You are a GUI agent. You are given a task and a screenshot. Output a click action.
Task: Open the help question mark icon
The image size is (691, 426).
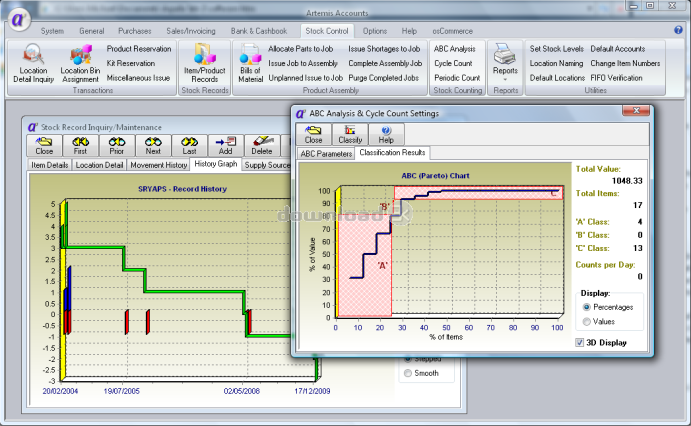[x=678, y=30]
